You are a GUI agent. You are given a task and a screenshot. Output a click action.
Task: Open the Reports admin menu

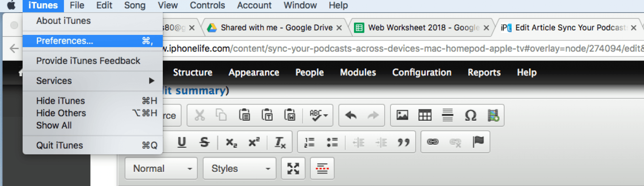click(x=484, y=73)
